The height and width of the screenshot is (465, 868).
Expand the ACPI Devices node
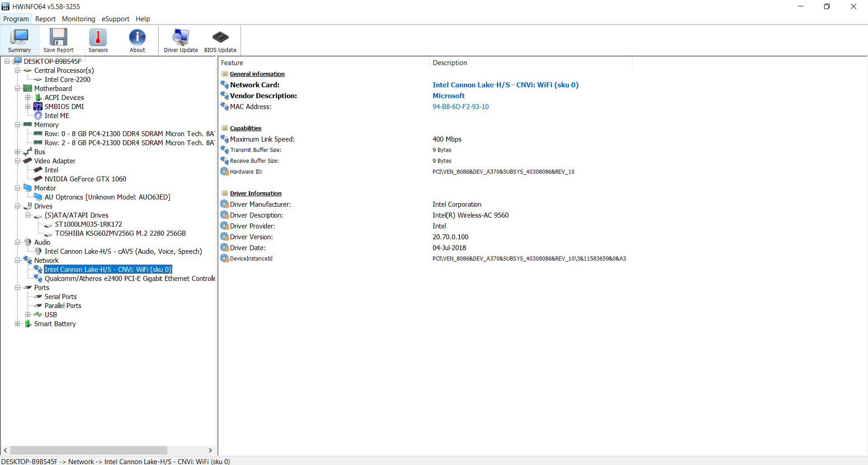pos(28,97)
